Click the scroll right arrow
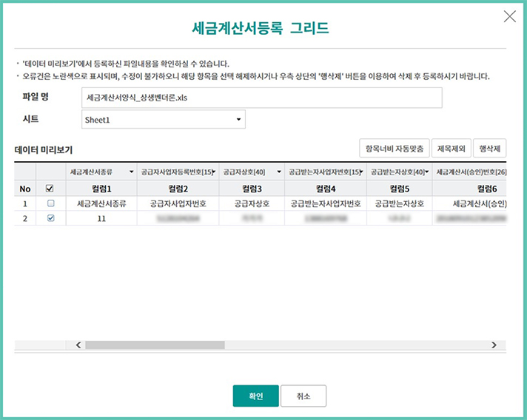Screen dimensions: 527x420 pos(494,345)
